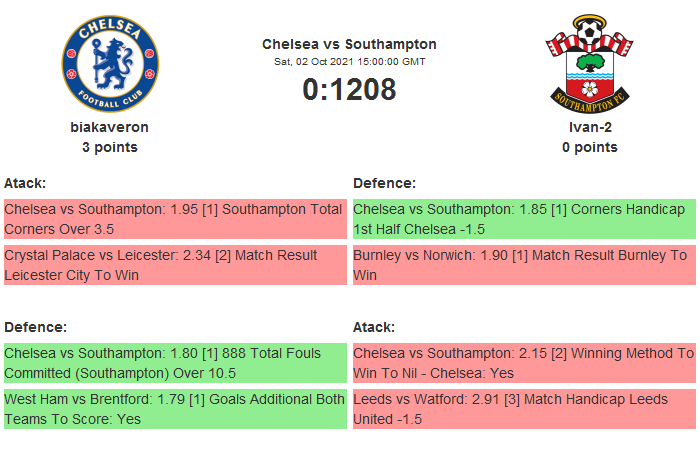
Task: Click the left Atack heading
Action: click(x=25, y=183)
